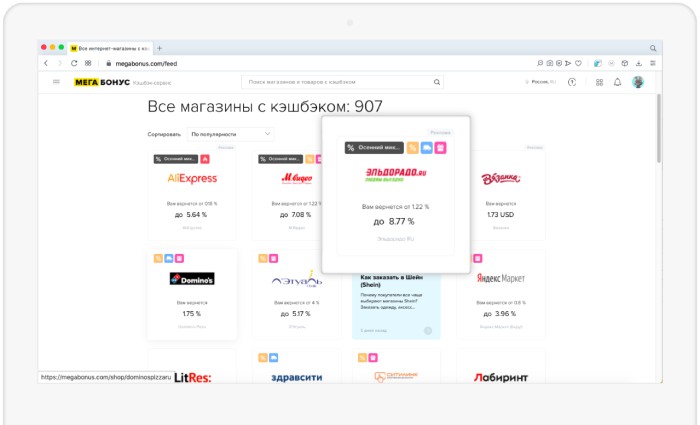
Task: Open the Ситилинк store logo
Action: coord(396,377)
